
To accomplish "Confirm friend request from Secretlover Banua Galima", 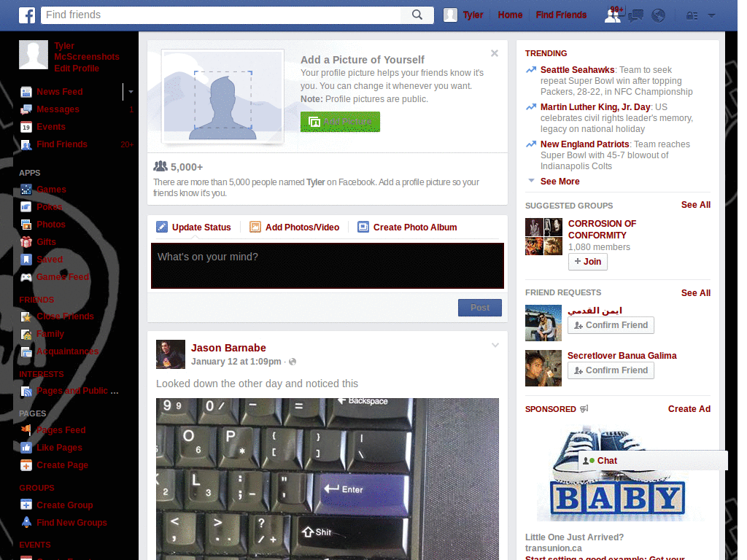I will click(x=611, y=370).
